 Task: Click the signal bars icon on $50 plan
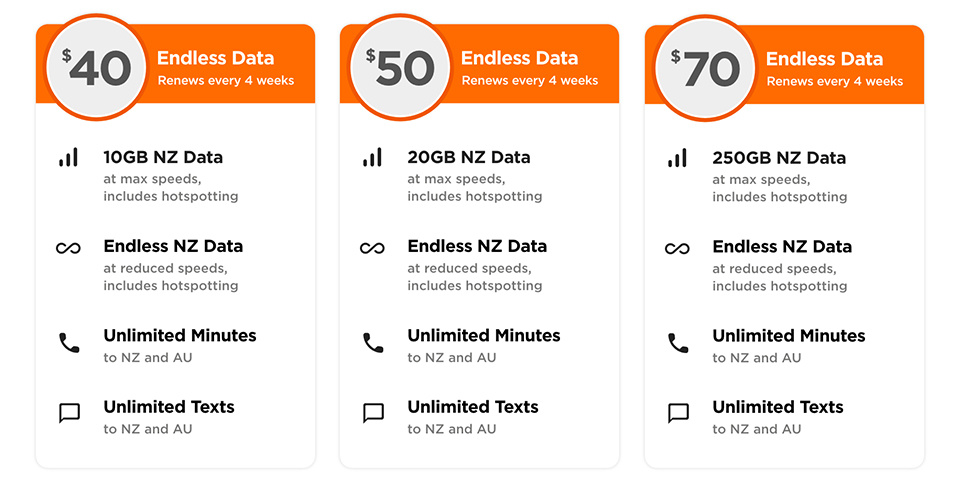coord(372,157)
